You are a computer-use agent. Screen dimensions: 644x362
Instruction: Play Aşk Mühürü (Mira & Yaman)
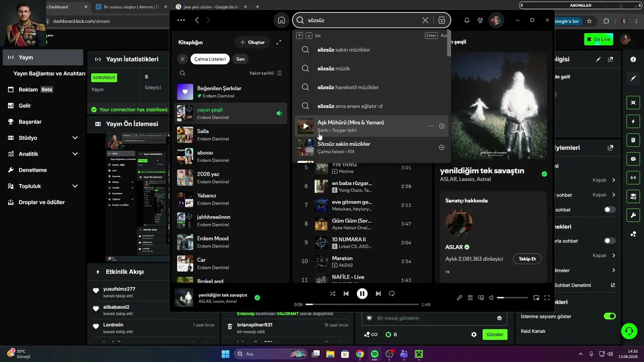(x=305, y=126)
